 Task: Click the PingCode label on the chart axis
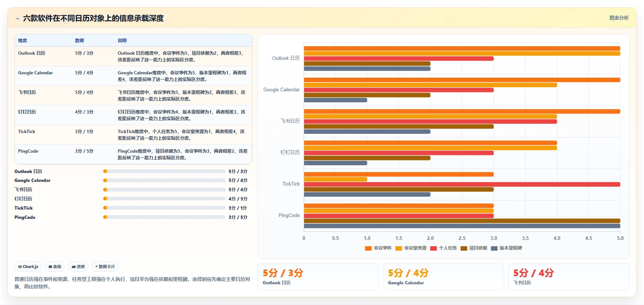(x=289, y=216)
